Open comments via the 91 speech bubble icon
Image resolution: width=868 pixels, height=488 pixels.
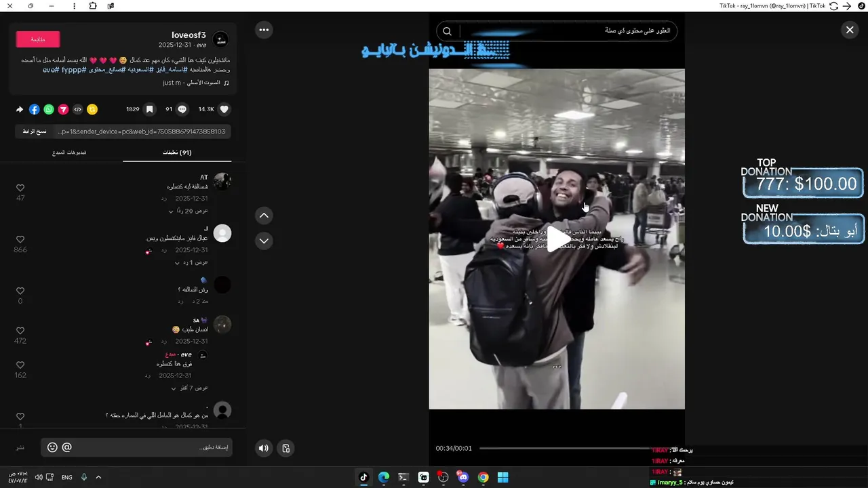point(182,109)
